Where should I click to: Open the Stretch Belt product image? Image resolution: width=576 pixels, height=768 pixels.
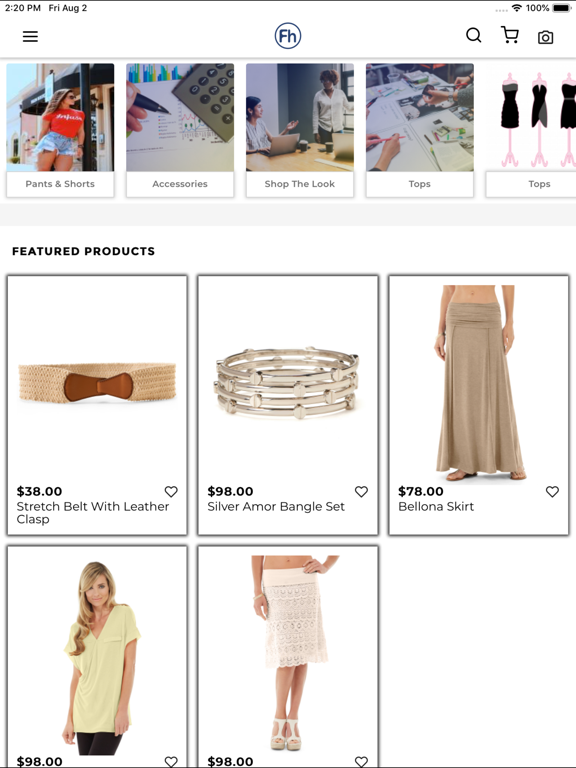(97, 383)
